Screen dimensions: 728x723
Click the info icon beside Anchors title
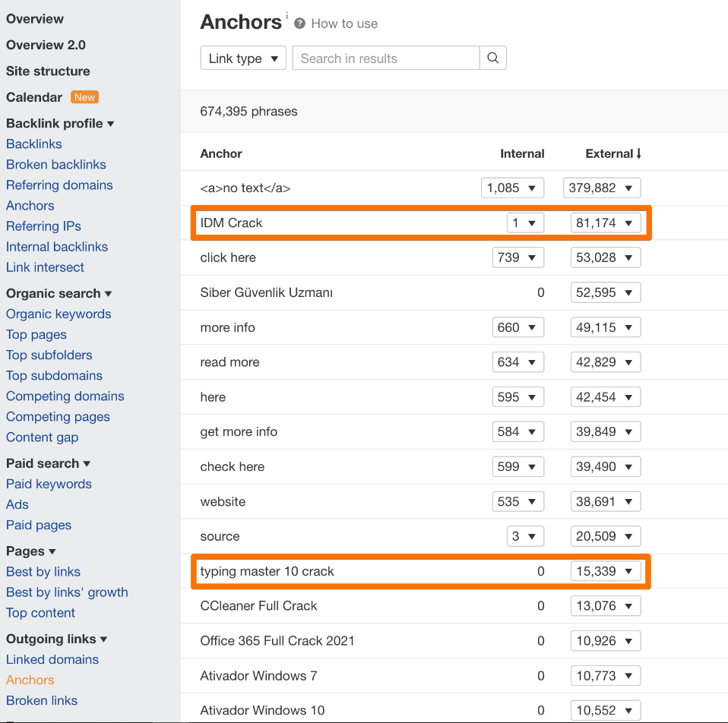(x=287, y=16)
